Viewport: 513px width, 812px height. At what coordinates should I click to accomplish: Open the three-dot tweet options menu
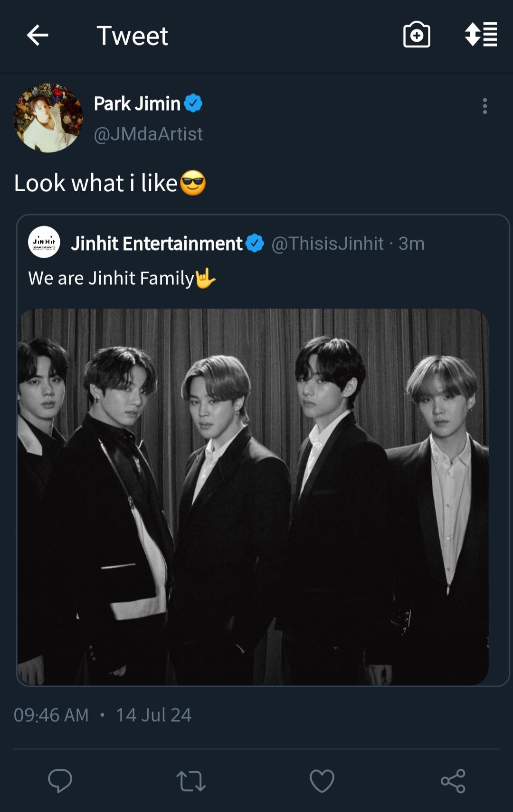point(484,106)
